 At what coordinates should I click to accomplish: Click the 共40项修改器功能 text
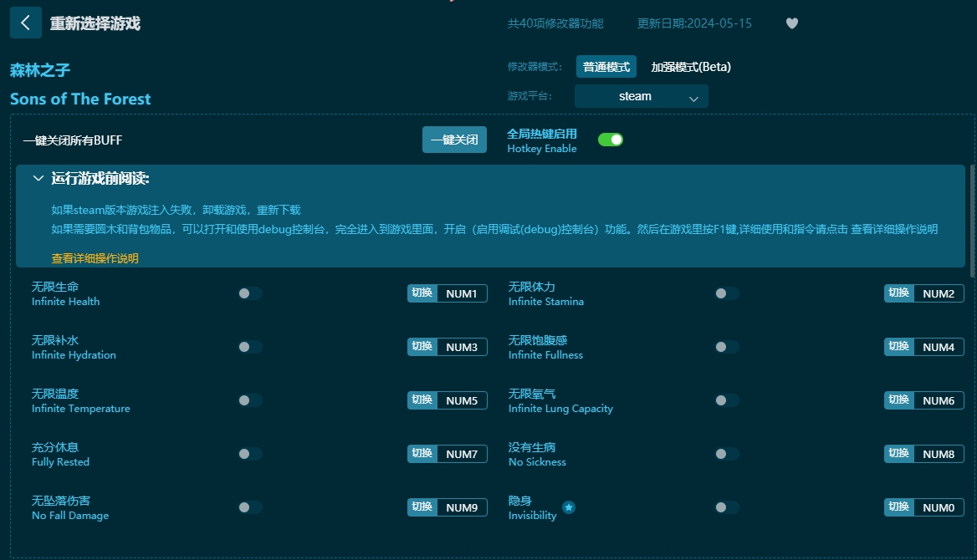[x=555, y=23]
